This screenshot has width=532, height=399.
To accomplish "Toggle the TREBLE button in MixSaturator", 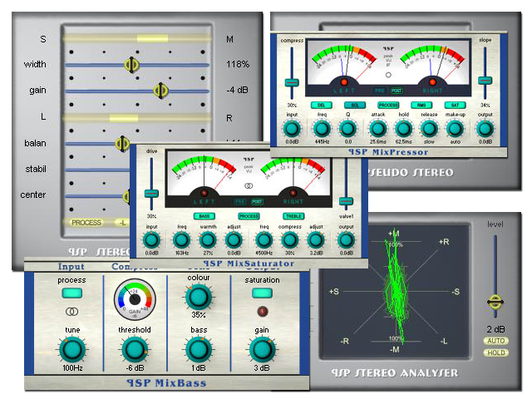I will click(x=293, y=216).
